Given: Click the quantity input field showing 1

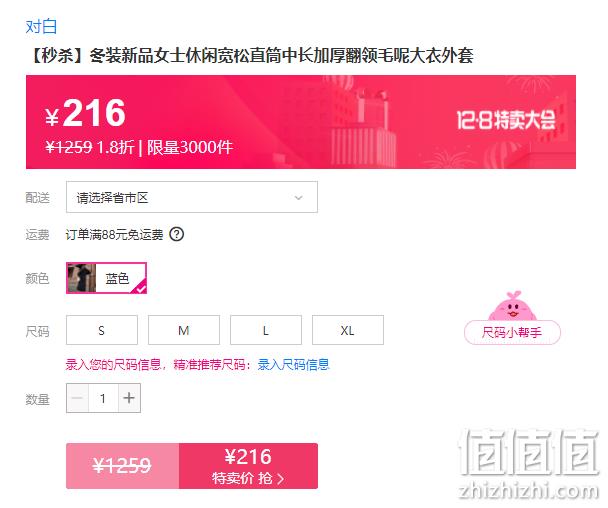Looking at the screenshot, I should coord(103,398).
